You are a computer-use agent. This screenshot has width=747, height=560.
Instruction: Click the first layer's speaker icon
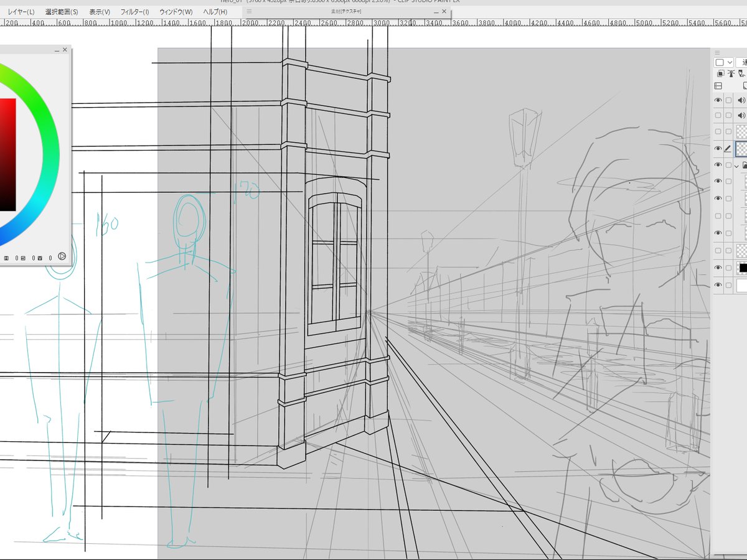(741, 100)
